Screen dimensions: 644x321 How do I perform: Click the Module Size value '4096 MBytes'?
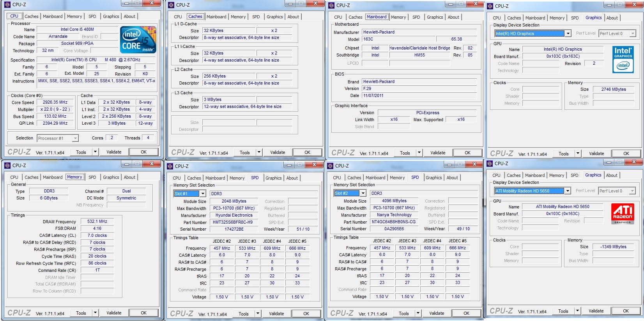click(394, 201)
